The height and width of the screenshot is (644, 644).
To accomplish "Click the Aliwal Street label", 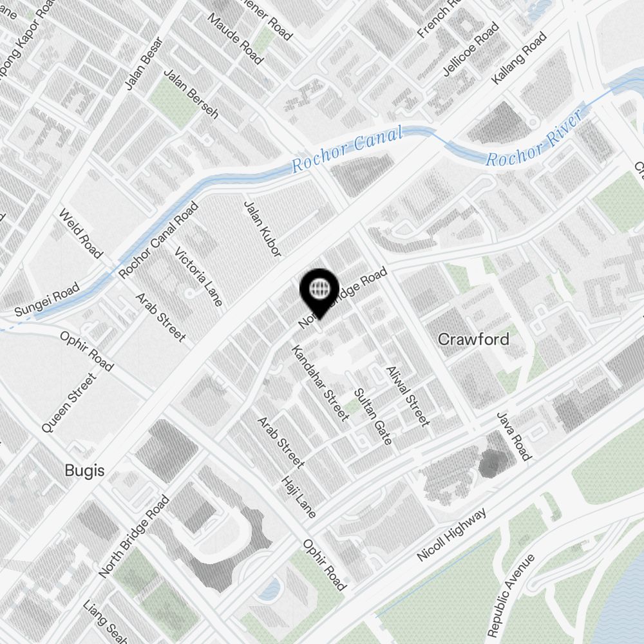I will click(408, 397).
